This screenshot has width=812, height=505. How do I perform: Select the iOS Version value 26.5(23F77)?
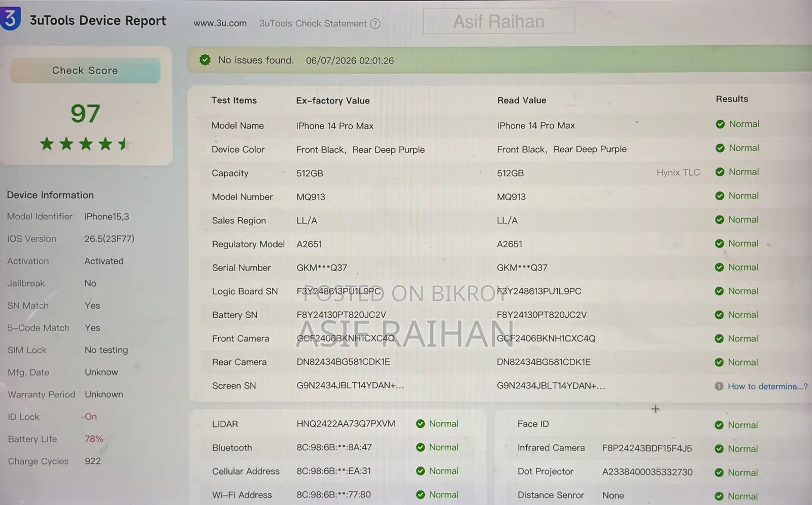click(109, 239)
